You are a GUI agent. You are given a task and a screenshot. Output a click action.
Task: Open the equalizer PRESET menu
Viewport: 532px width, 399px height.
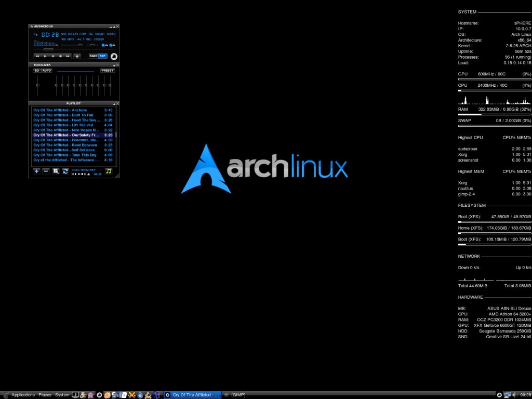click(x=108, y=71)
